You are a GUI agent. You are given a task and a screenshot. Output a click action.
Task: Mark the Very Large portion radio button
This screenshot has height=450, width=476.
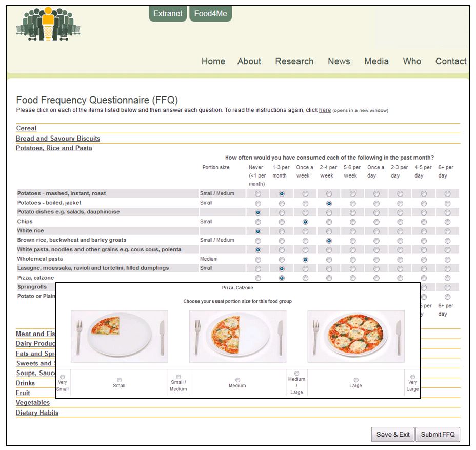click(412, 377)
